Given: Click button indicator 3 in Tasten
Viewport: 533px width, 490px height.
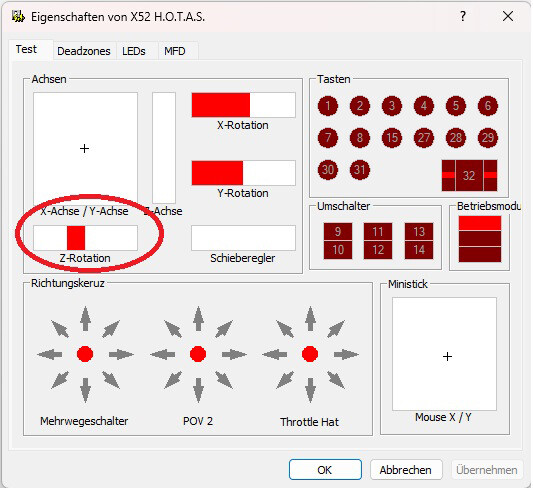Looking at the screenshot, I should [392, 106].
